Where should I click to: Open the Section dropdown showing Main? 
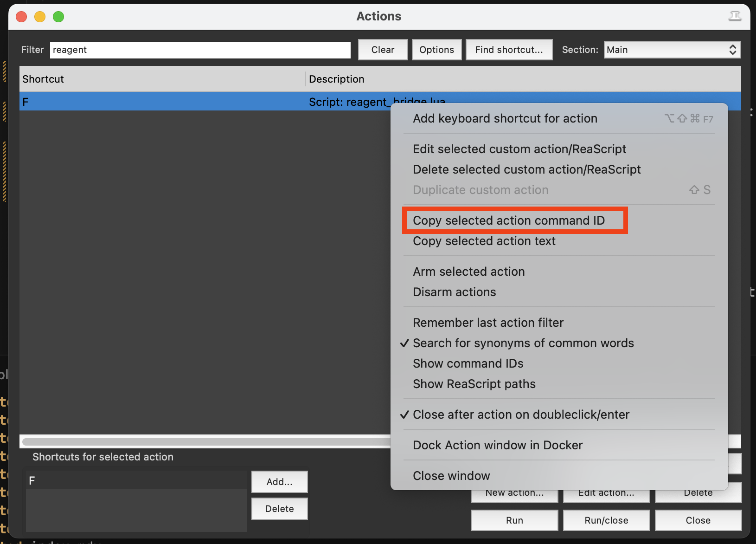click(x=672, y=50)
